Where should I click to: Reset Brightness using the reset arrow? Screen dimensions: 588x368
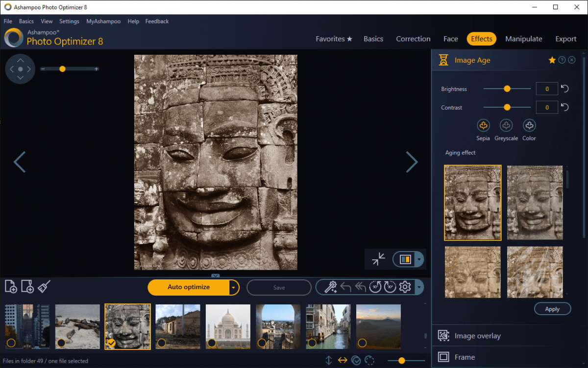pyautogui.click(x=564, y=89)
